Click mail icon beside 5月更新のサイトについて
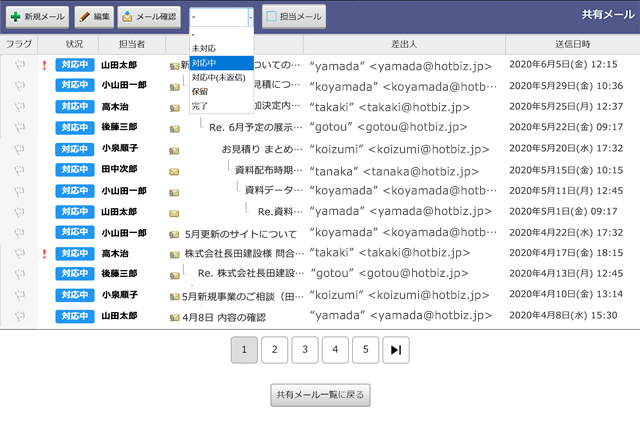 pyautogui.click(x=174, y=235)
